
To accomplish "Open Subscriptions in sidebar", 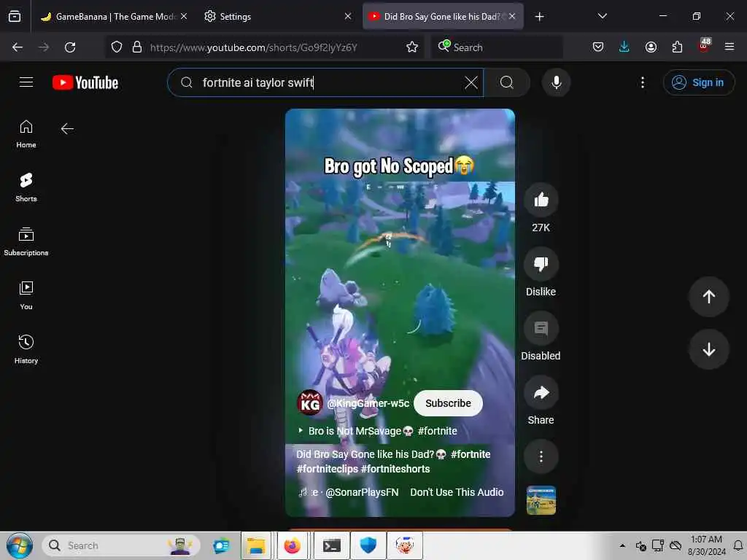I will pyautogui.click(x=26, y=241).
